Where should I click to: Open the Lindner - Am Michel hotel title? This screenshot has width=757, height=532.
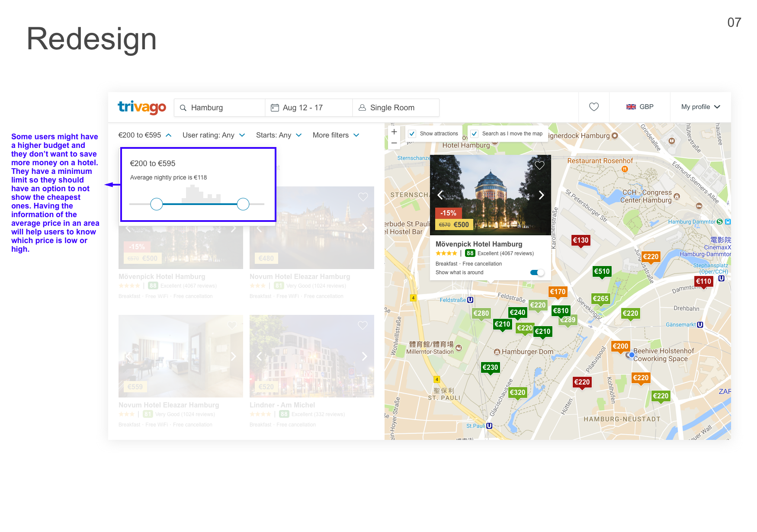[282, 405]
